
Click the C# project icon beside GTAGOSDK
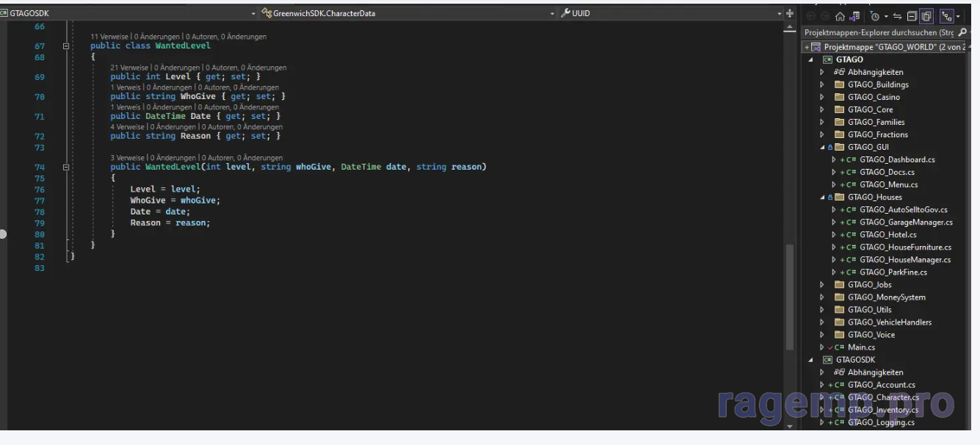[x=827, y=360]
